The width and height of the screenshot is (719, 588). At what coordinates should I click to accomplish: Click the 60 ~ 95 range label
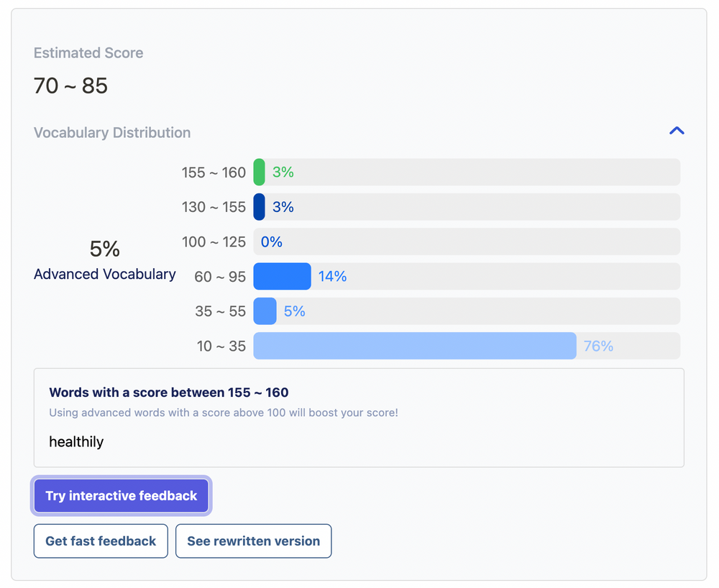(220, 277)
